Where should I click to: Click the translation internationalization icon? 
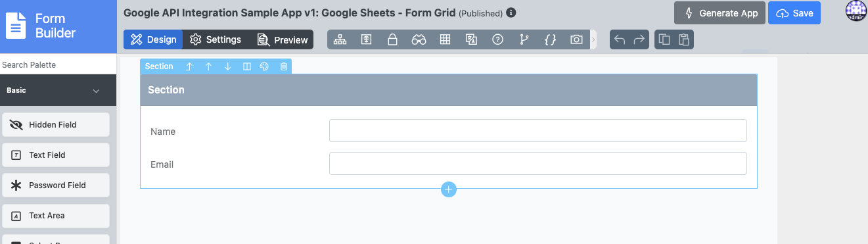click(x=471, y=39)
